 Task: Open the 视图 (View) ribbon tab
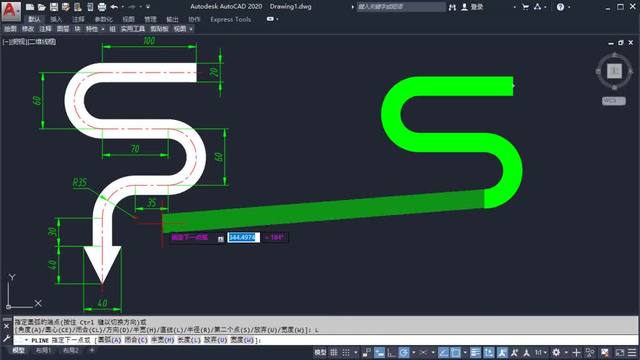(x=129, y=19)
